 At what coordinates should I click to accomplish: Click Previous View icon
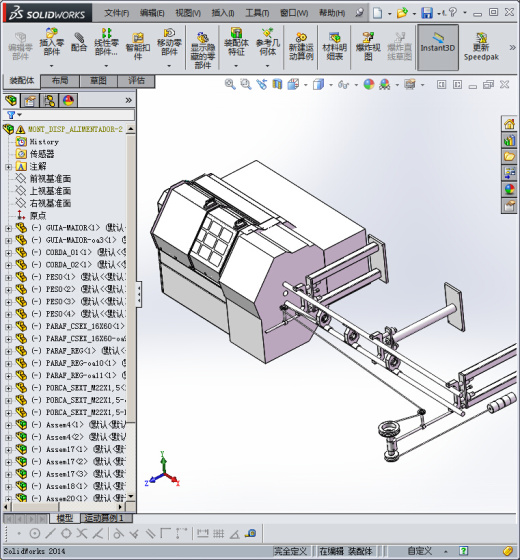(261, 85)
